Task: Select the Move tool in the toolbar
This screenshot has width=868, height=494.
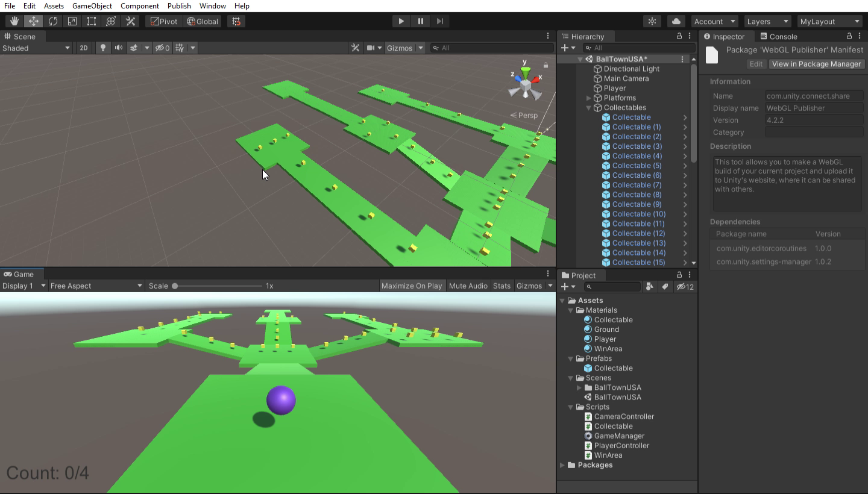Action: click(x=34, y=20)
